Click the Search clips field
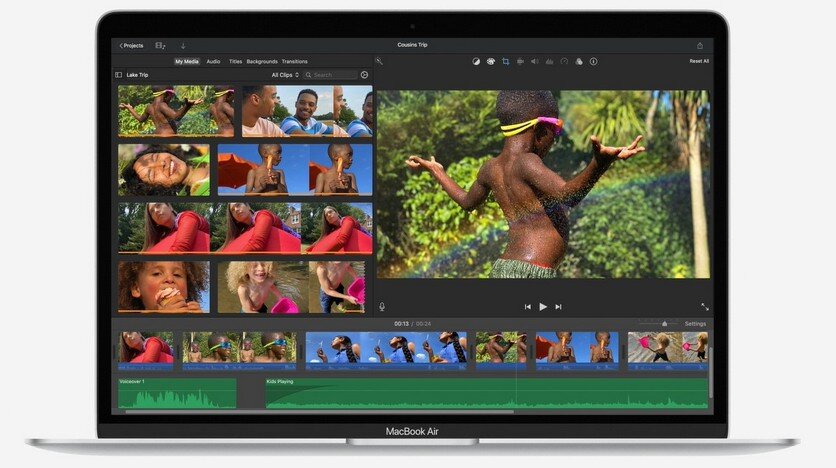Screen dimensions: 836x468 pyautogui.click(x=330, y=75)
